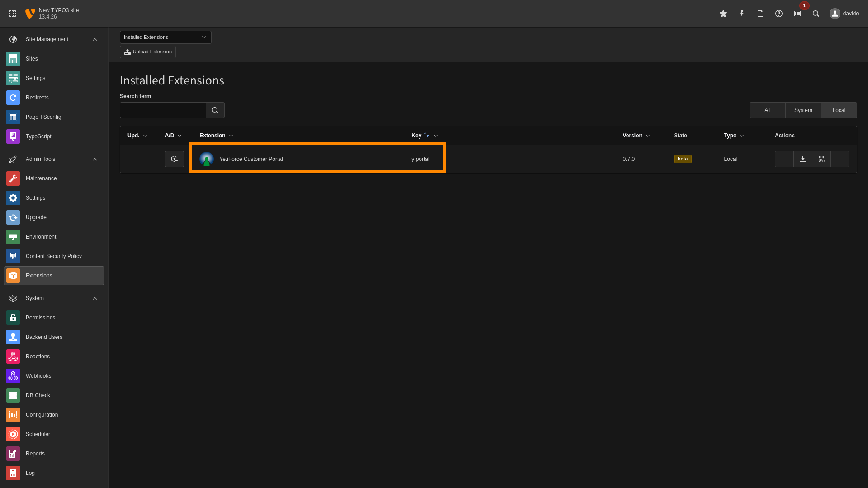Show only System extensions
Image resolution: width=868 pixels, height=488 pixels.
tap(803, 110)
